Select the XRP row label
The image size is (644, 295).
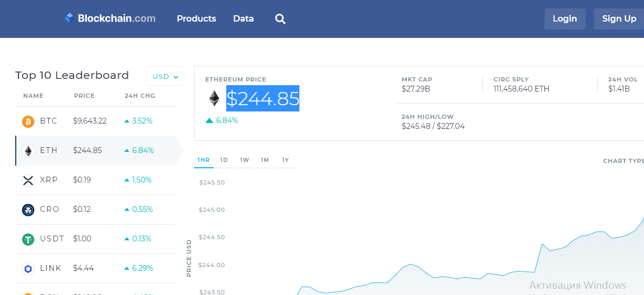tap(49, 180)
